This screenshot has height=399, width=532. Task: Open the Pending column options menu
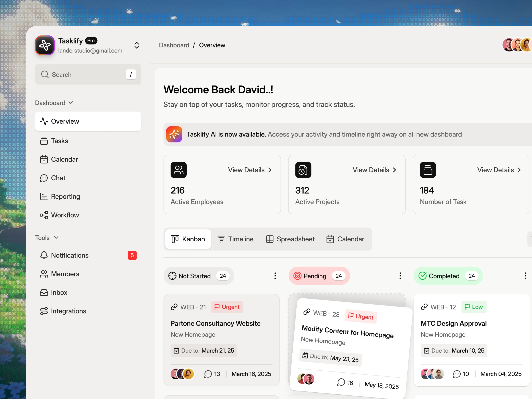400,276
